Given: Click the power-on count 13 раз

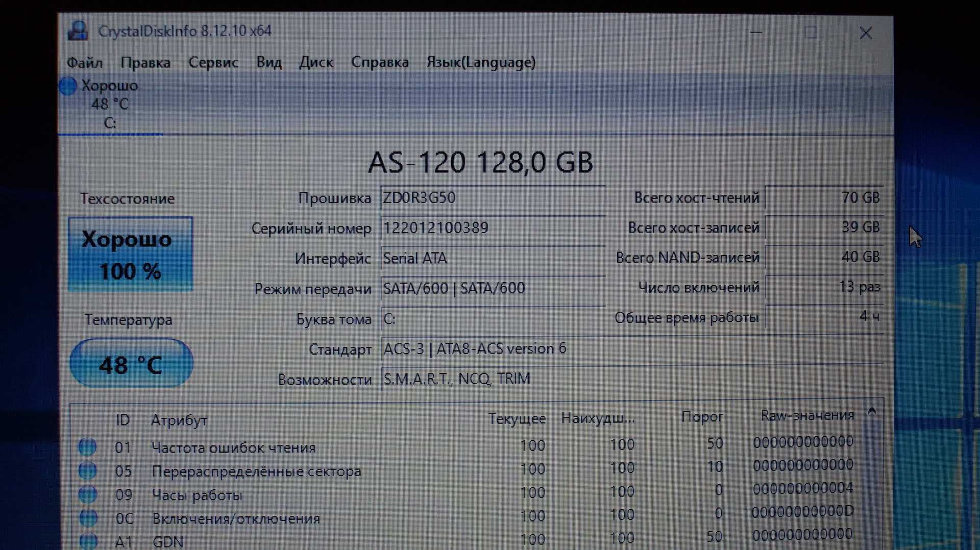Looking at the screenshot, I should pyautogui.click(x=824, y=287).
